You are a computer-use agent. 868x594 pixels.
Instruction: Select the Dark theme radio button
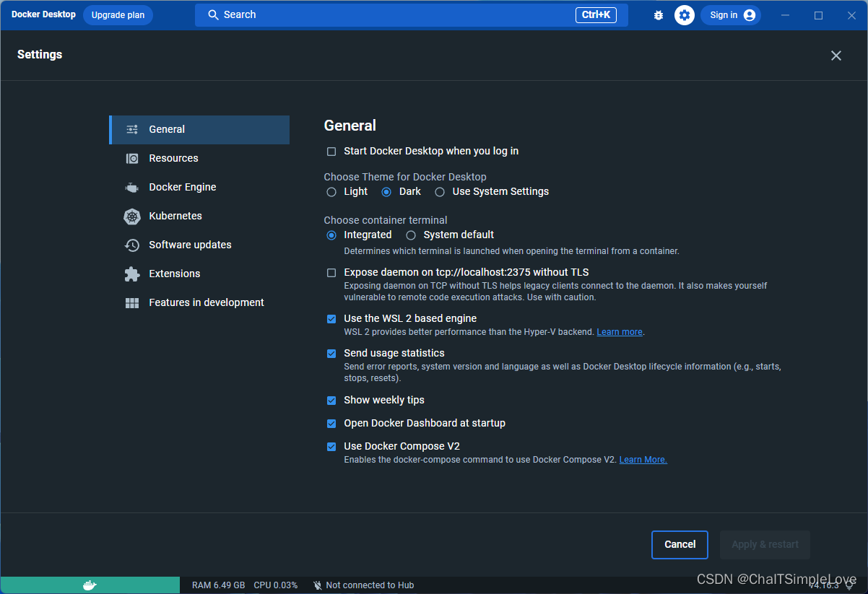click(x=386, y=192)
